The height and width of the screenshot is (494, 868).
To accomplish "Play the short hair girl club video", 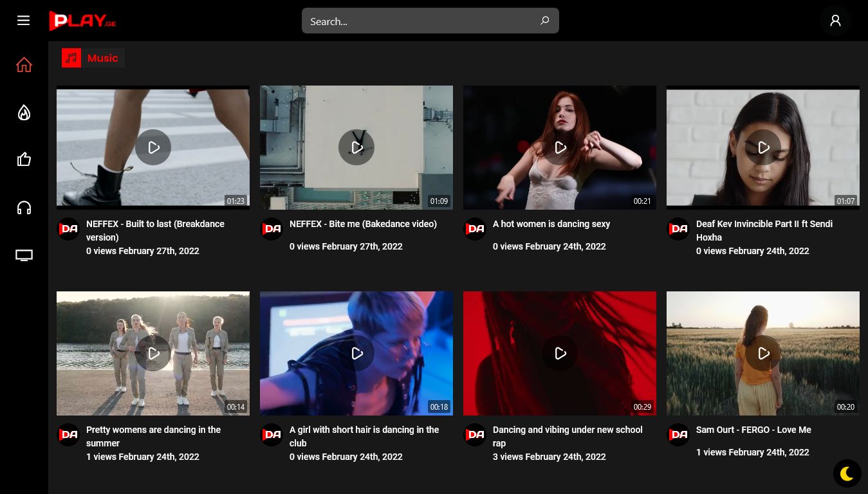I will pos(356,353).
